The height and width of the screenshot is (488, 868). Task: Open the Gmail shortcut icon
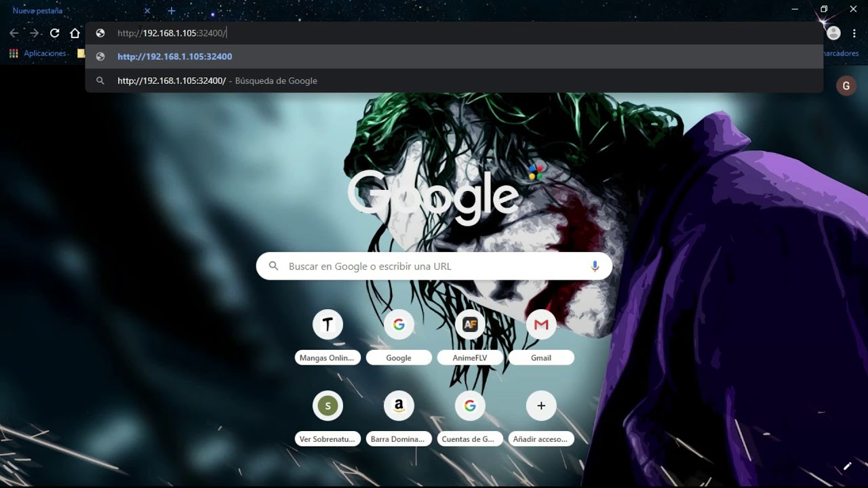click(x=541, y=325)
